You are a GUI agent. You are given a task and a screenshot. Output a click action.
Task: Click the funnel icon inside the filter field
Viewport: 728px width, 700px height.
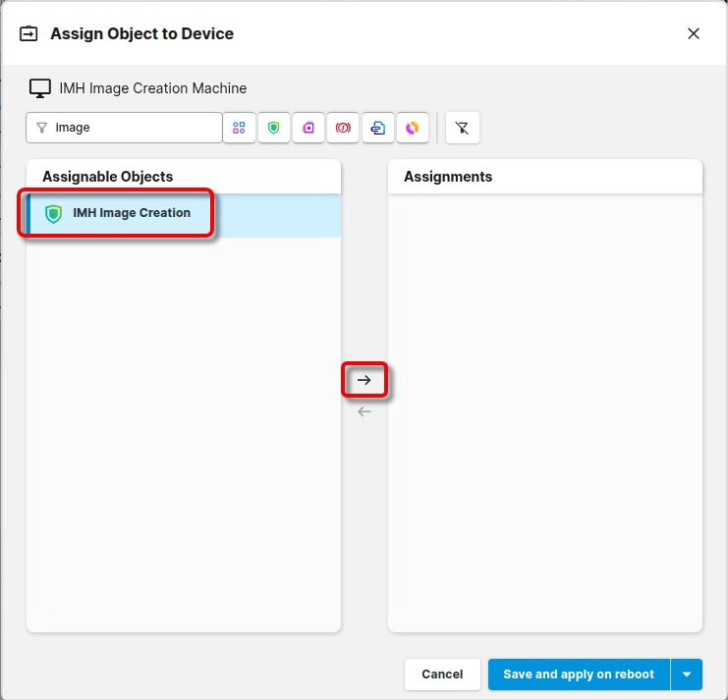tap(42, 128)
